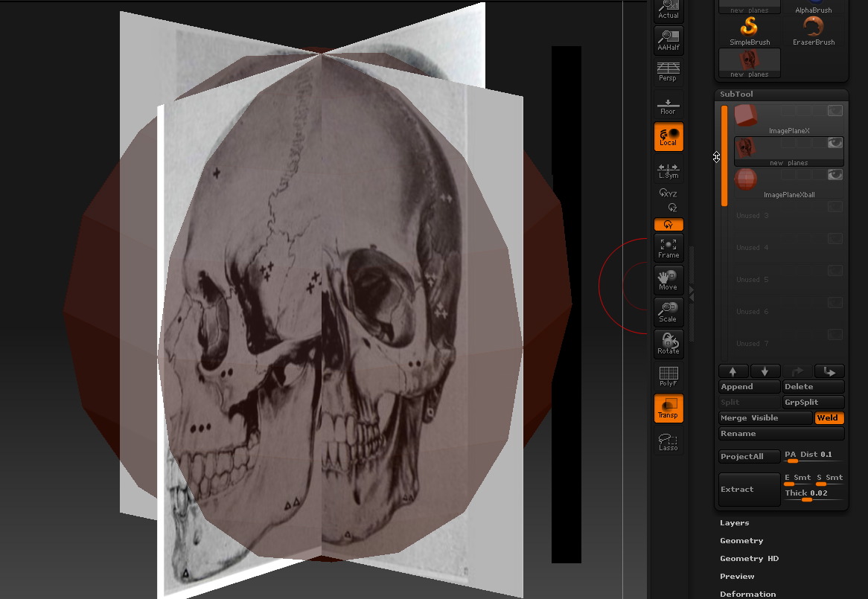Toggle the Floor grid button

(x=668, y=105)
